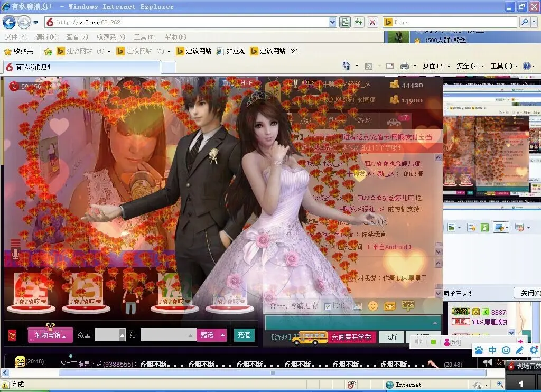Open the IME settings gear icon
This screenshot has width=541, height=392.
coord(534,351)
